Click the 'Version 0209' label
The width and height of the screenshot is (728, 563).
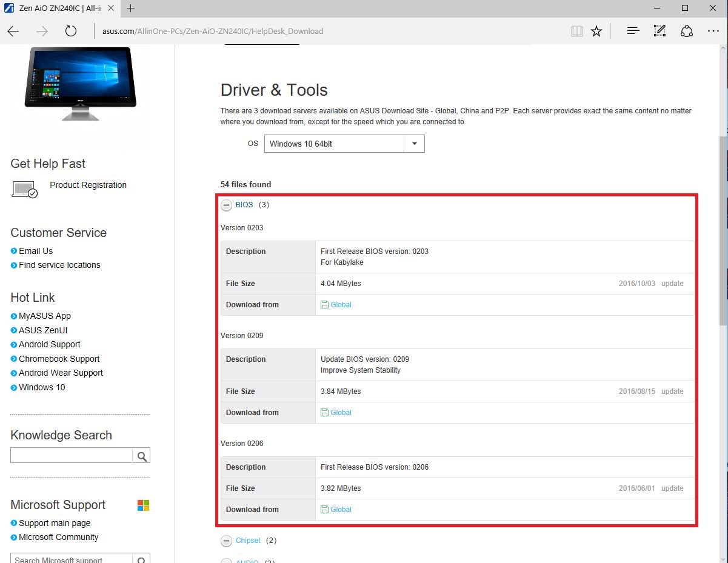point(242,336)
